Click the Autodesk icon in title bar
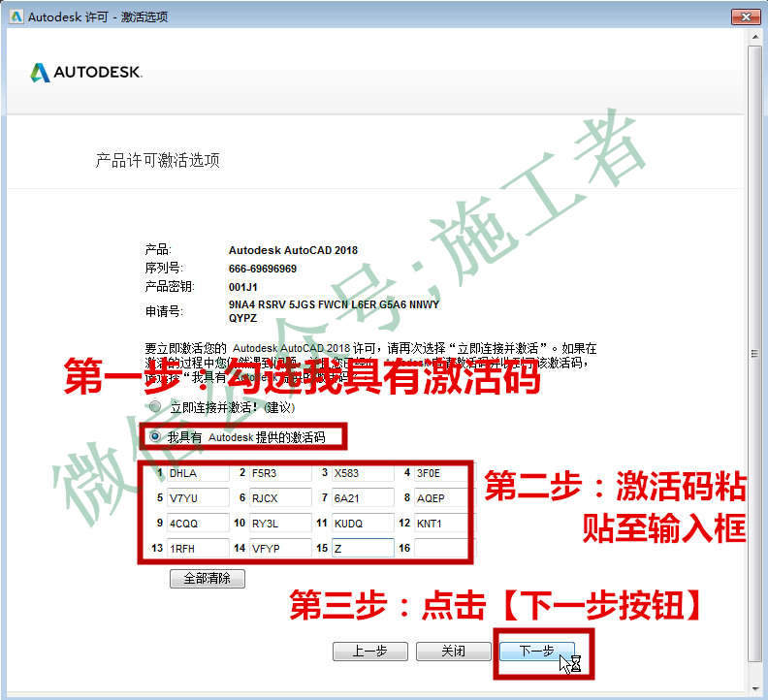Screen dimensions: 768x700 pyautogui.click(x=16, y=16)
